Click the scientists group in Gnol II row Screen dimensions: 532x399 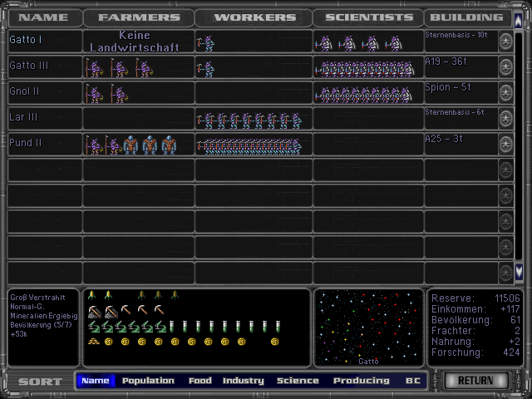(364, 94)
